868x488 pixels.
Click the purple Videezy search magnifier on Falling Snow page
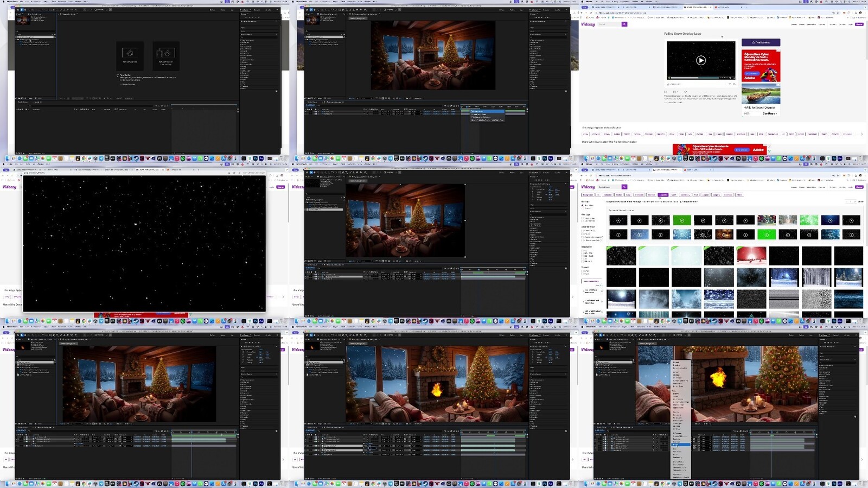tap(624, 24)
